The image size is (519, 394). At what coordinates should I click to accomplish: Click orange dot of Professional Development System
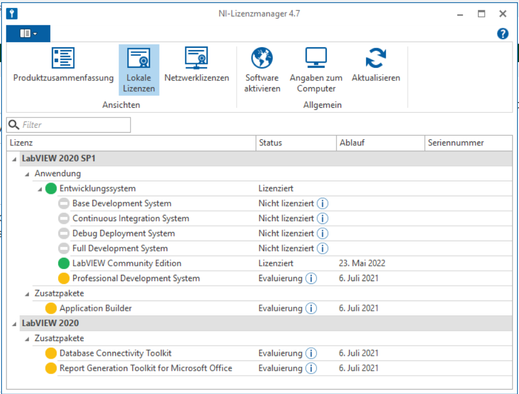pos(63,278)
